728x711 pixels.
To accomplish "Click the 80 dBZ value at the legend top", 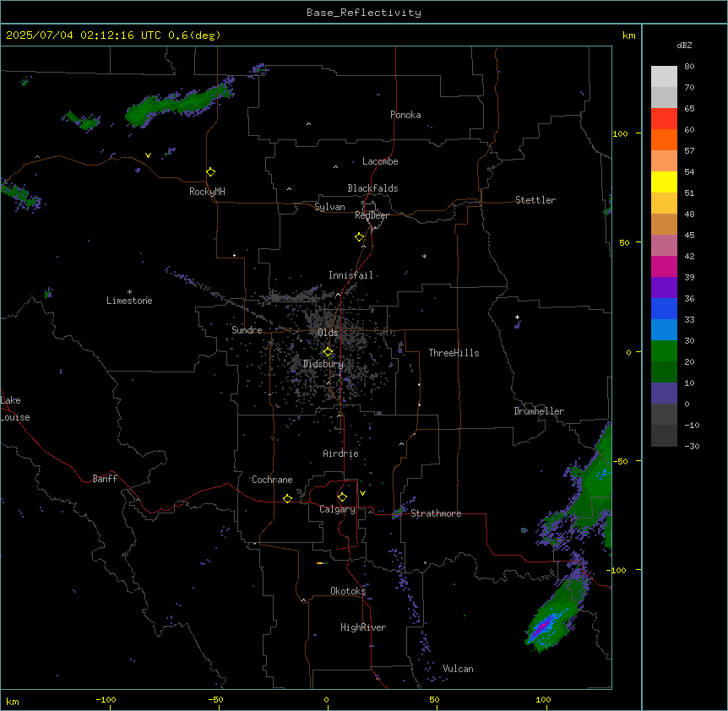I will [x=689, y=67].
